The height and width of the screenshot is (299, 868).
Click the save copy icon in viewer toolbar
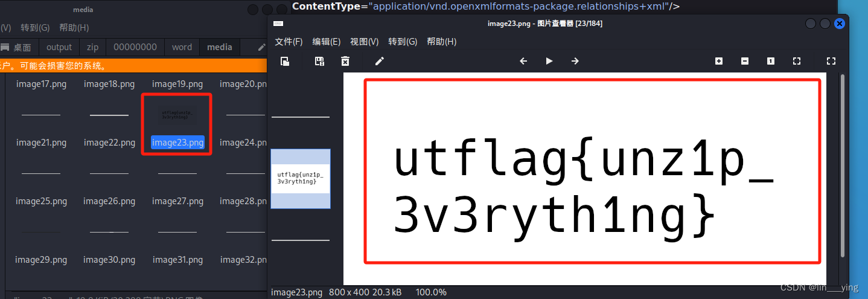tap(319, 61)
